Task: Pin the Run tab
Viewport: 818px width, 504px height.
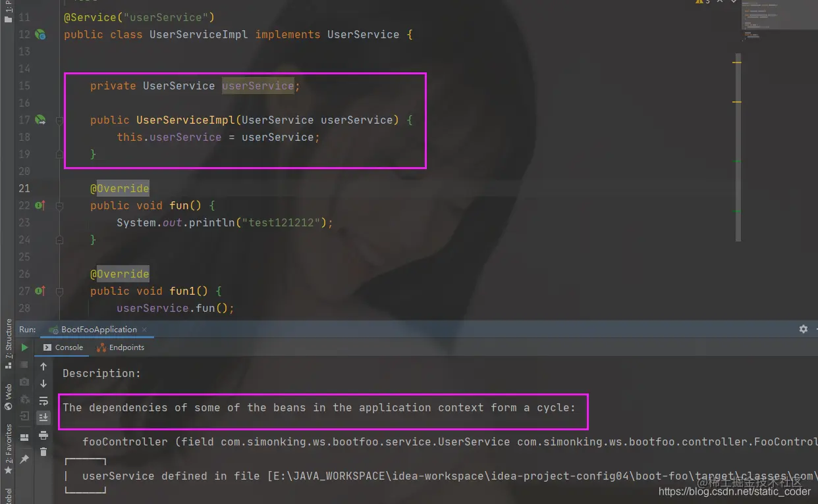Action: tap(24, 459)
